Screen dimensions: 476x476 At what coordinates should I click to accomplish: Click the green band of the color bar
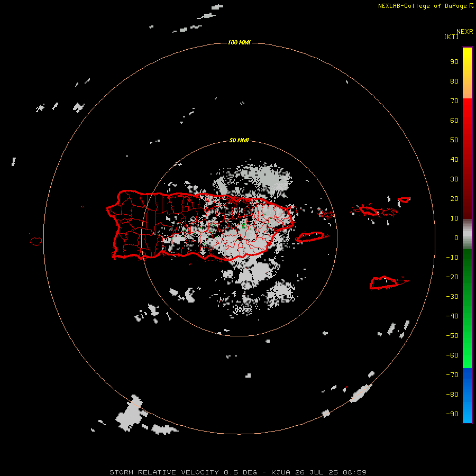pos(467,308)
